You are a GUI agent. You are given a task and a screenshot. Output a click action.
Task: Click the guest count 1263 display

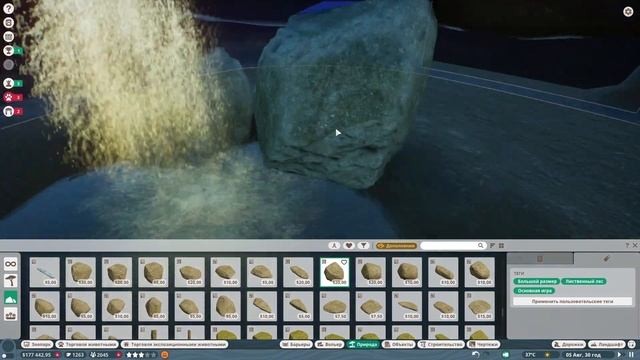(75, 355)
